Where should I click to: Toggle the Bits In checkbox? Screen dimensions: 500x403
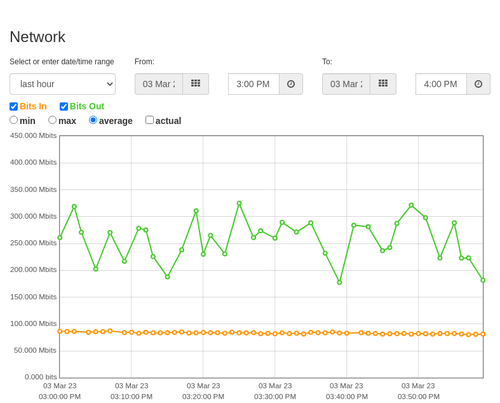tap(14, 106)
